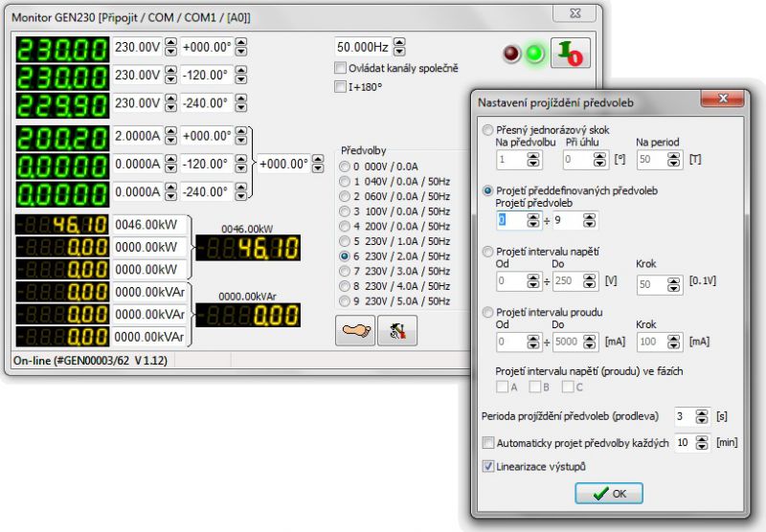
Task: Adjust the common current +000.00° phase stepper
Action: (318, 164)
